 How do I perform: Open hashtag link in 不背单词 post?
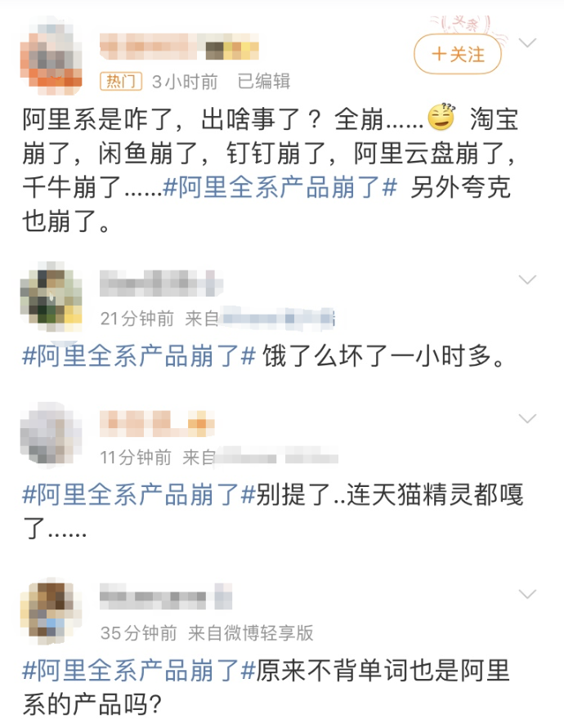tap(139, 671)
